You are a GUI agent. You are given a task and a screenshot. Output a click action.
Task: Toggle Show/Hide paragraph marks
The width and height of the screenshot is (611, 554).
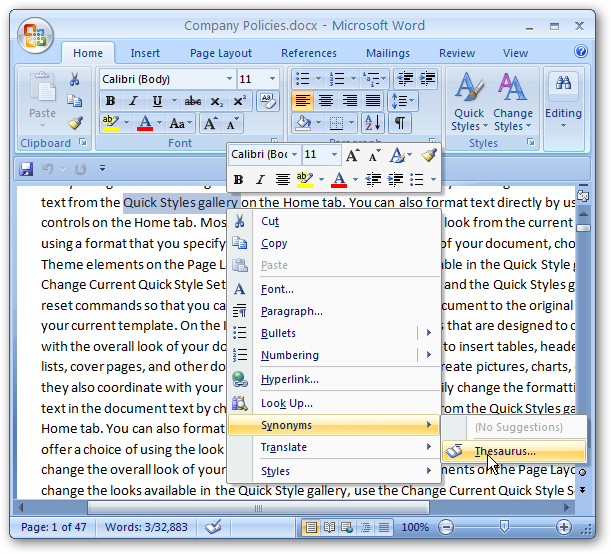tap(400, 123)
